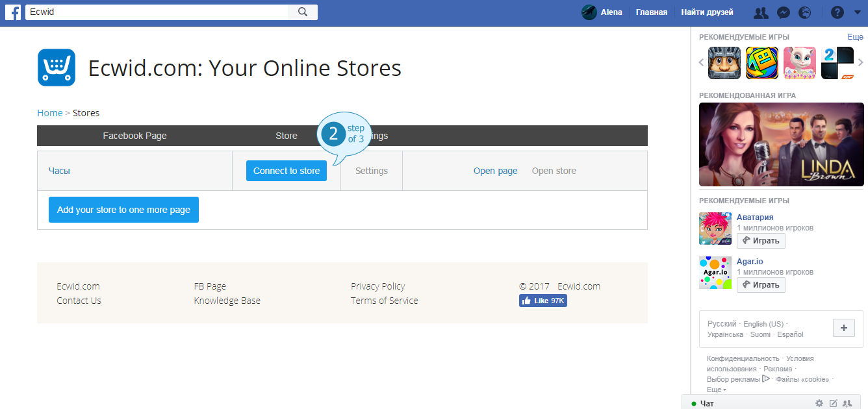
Task: Click Играть button for Agar.io
Action: click(x=761, y=285)
